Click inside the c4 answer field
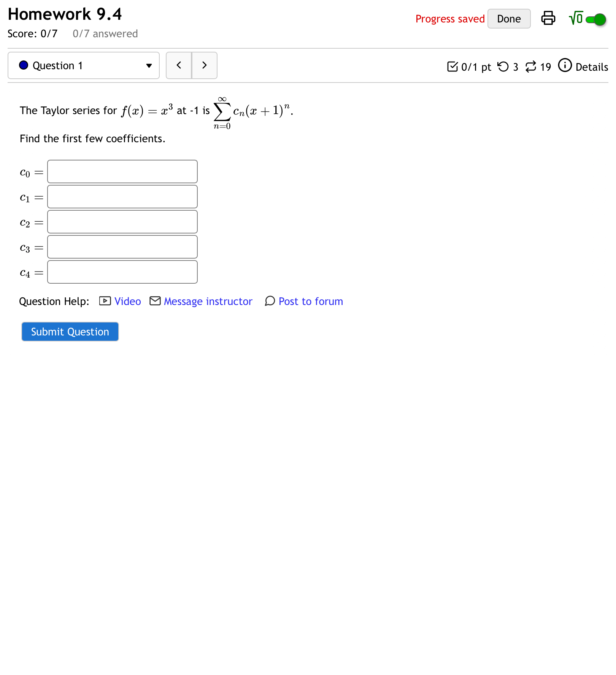The height and width of the screenshot is (675, 616). pyautogui.click(x=122, y=272)
